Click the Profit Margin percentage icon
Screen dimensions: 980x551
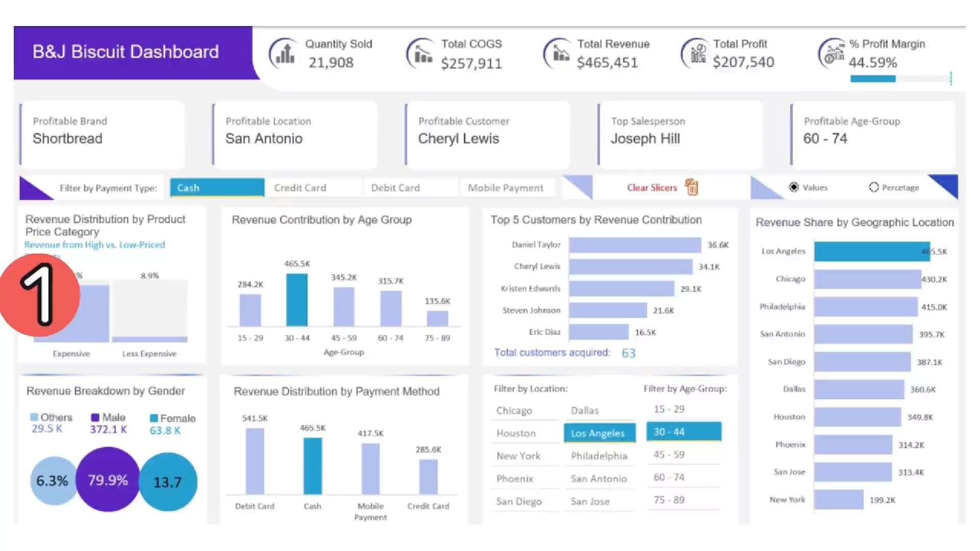832,53
